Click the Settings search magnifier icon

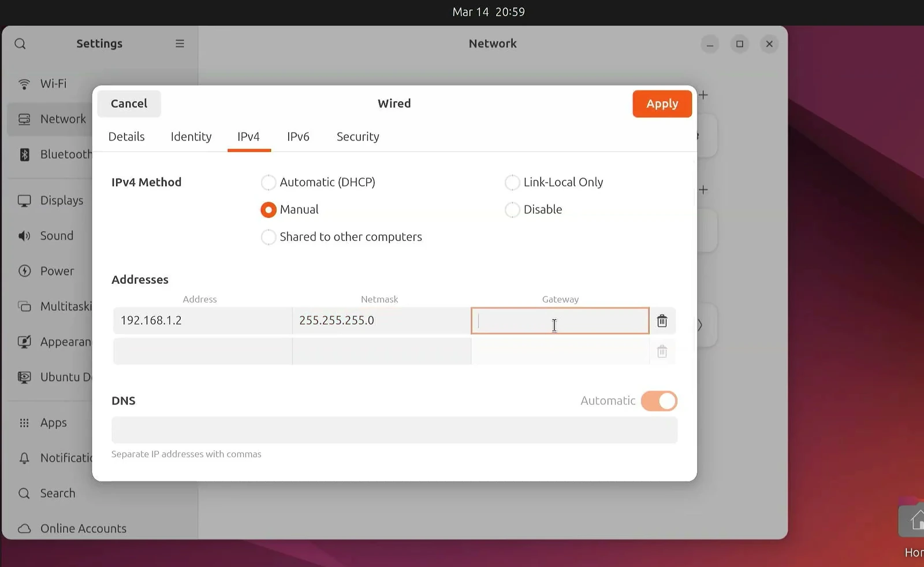[x=20, y=44]
